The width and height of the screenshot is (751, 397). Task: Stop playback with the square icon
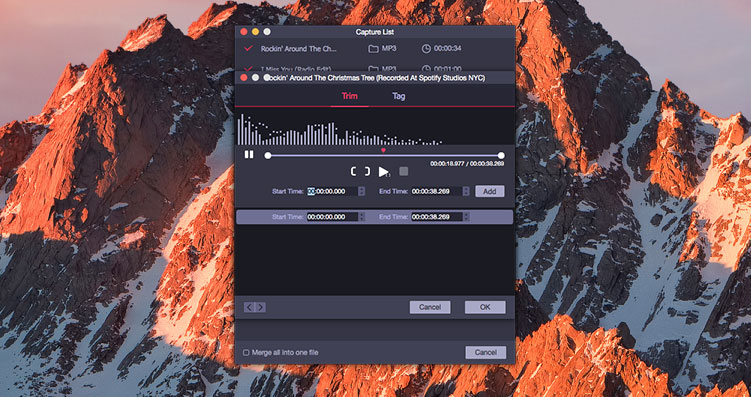(404, 171)
